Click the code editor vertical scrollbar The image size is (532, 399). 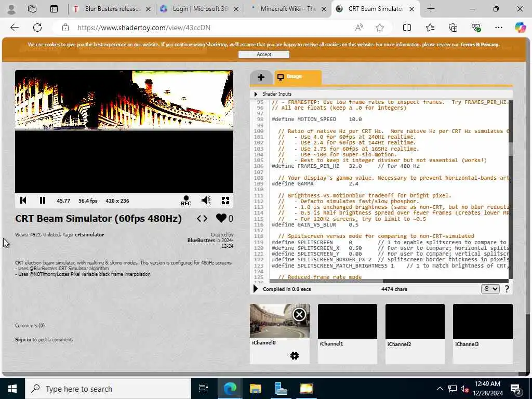pos(510,190)
